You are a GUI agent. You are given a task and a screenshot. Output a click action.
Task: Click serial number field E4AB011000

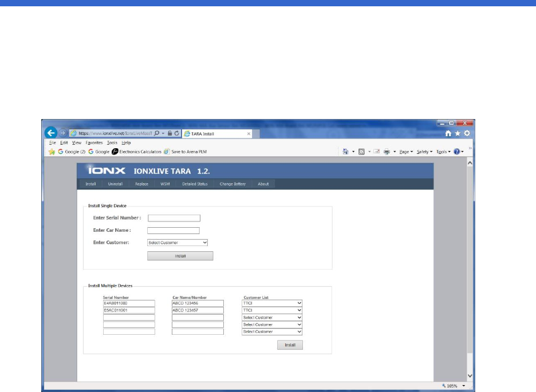[x=129, y=303]
